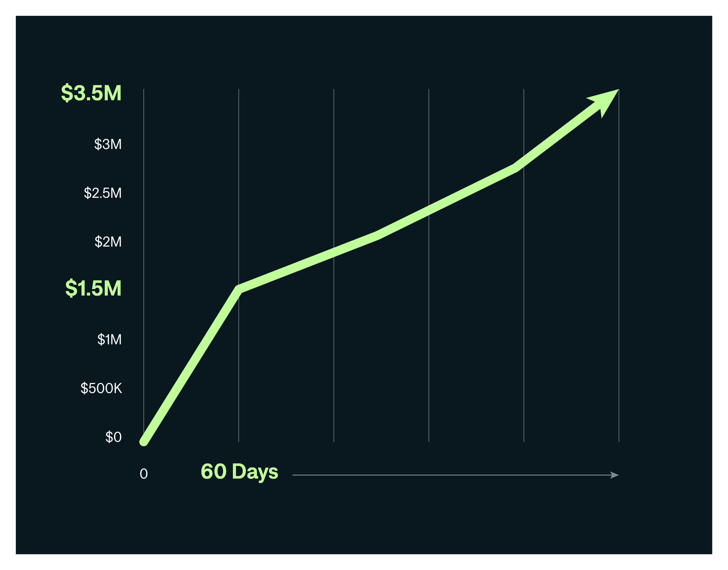The width and height of the screenshot is (728, 570).
Task: Click the line's last bend before the arrowhead
Action: (x=515, y=167)
